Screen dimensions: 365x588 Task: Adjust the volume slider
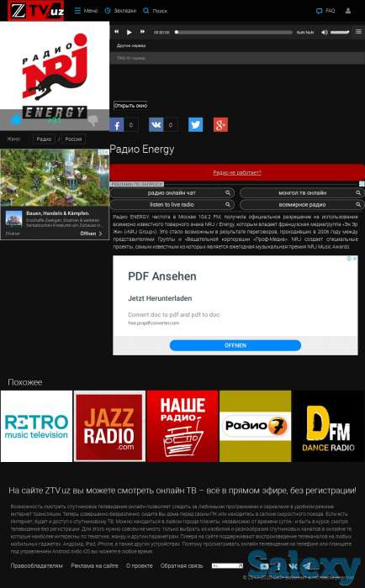click(341, 32)
